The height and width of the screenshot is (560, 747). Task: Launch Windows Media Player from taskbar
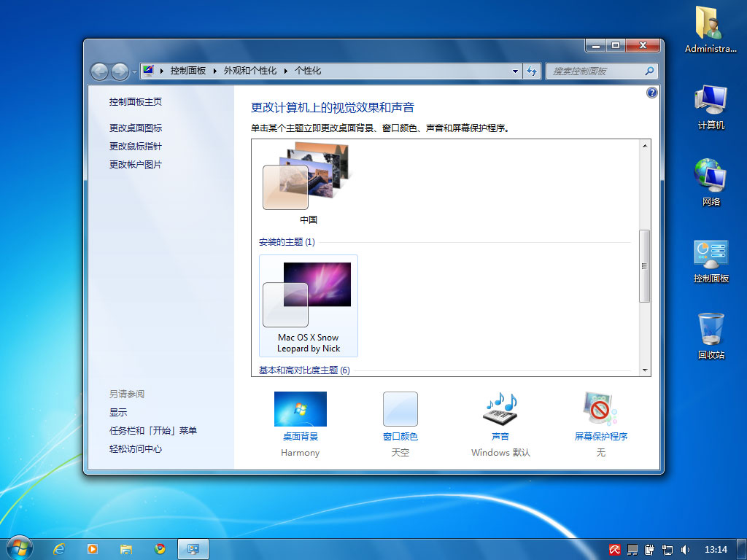[93, 549]
